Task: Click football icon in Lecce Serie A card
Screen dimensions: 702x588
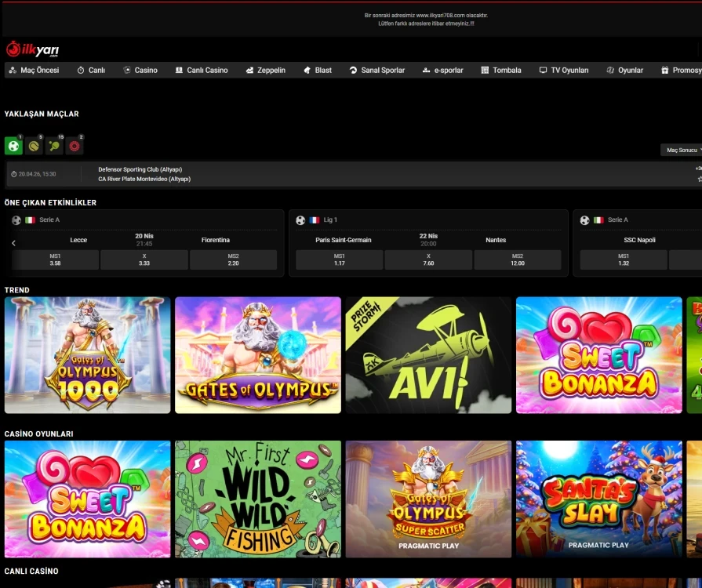Action: point(16,220)
